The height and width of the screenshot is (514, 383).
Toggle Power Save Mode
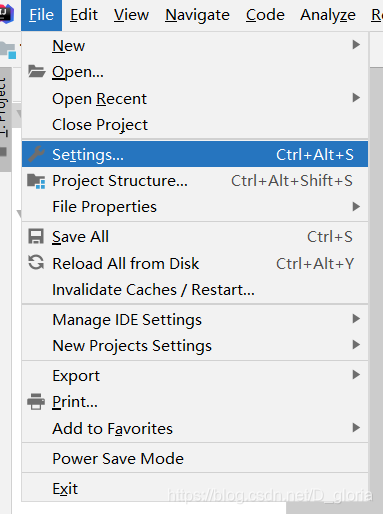tap(195, 458)
